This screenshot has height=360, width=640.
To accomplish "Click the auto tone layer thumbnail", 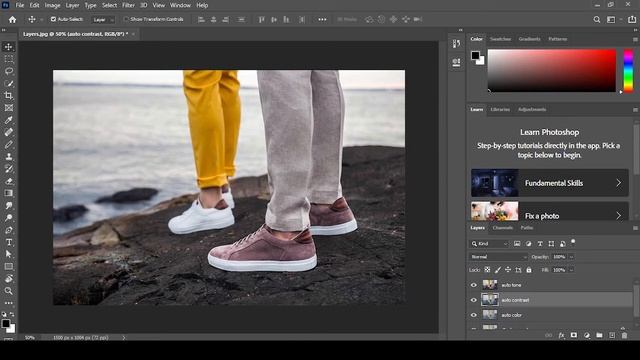I will tap(490, 285).
